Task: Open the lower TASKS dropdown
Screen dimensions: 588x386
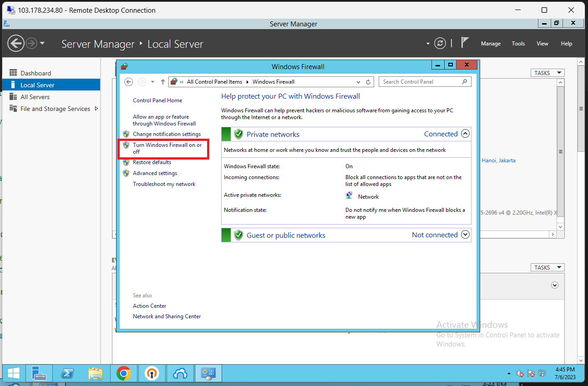Action: point(547,267)
